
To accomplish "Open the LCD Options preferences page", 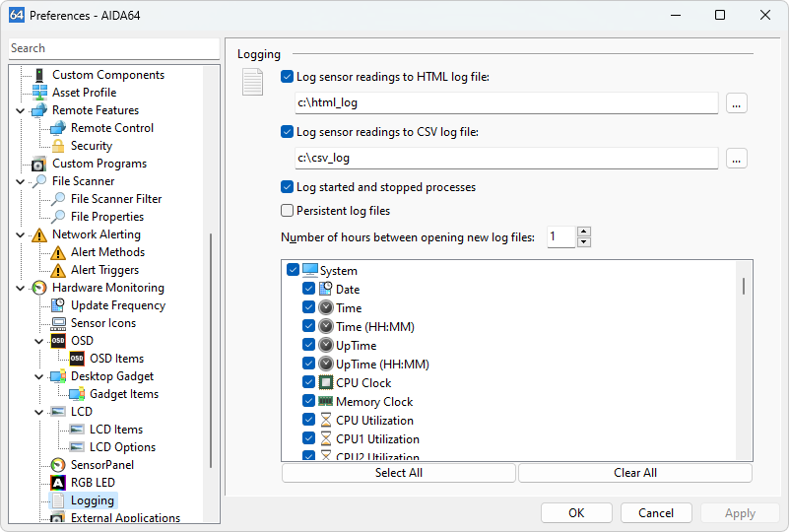I will point(122,447).
